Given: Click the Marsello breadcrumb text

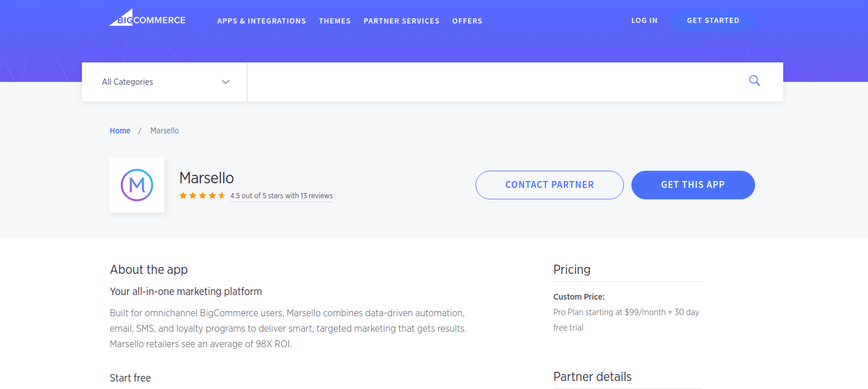Looking at the screenshot, I should 165,131.
